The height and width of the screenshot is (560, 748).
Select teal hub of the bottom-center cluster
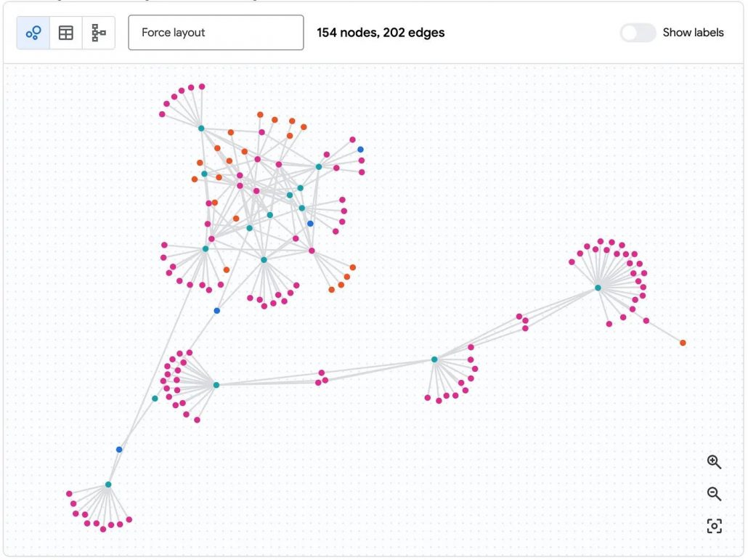pos(434,360)
